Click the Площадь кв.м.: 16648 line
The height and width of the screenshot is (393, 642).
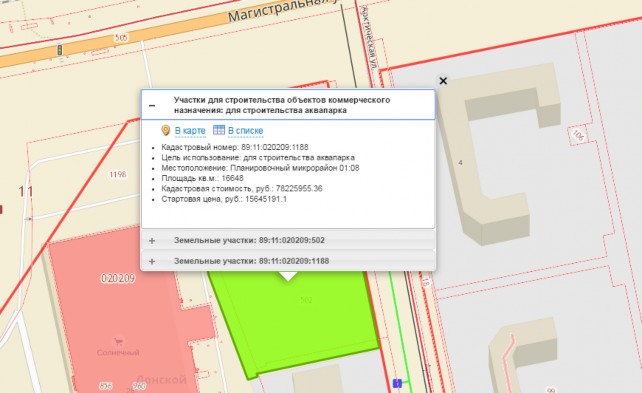pos(202,178)
